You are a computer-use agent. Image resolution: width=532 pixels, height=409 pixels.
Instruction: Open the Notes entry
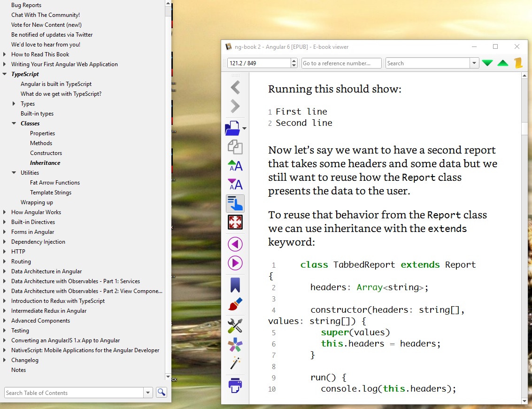18,370
